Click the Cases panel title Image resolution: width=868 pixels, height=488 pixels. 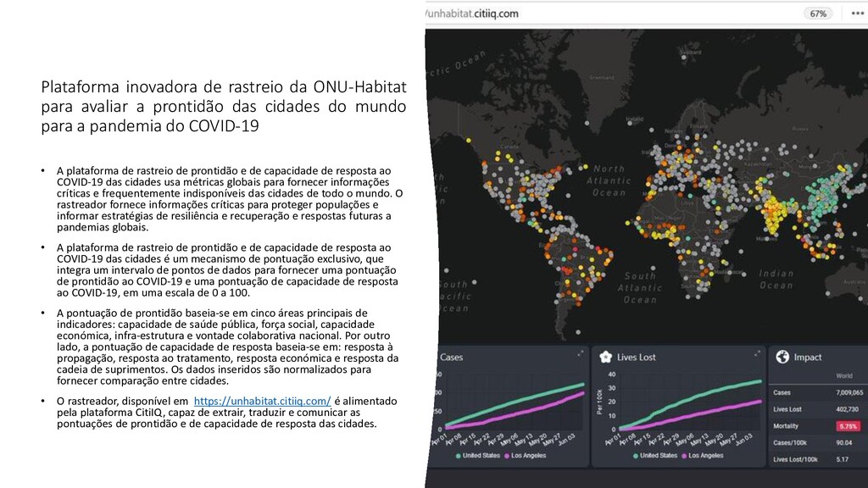click(x=451, y=358)
